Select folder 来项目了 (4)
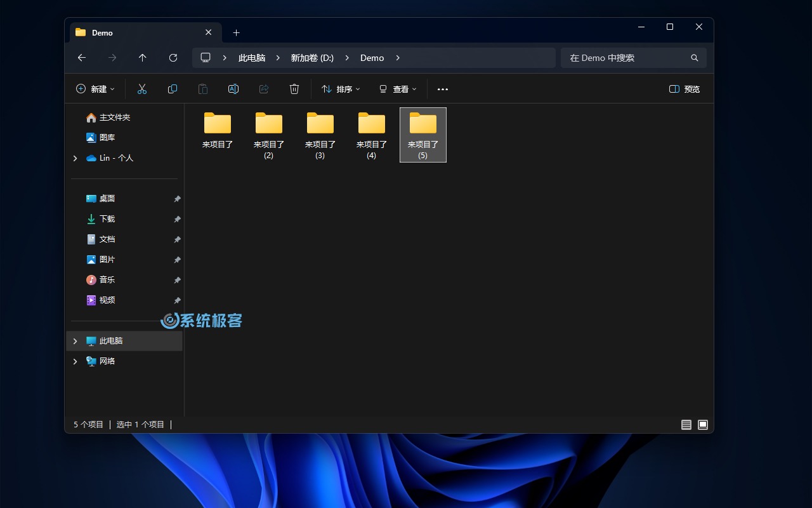The image size is (812, 508). coord(372,135)
